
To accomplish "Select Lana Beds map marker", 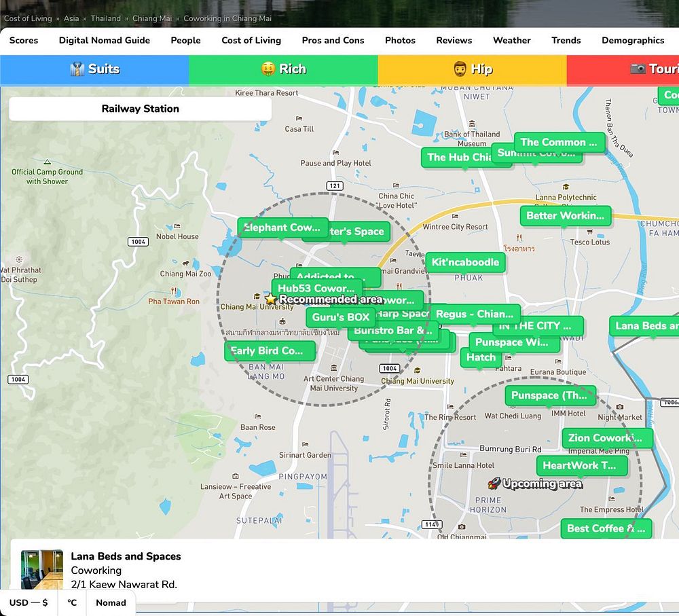I will [x=645, y=326].
